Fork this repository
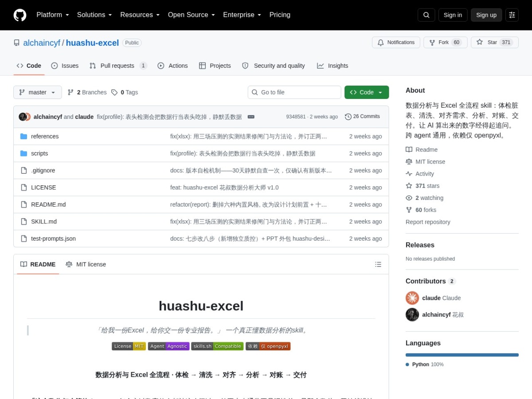532x399 pixels. (445, 43)
